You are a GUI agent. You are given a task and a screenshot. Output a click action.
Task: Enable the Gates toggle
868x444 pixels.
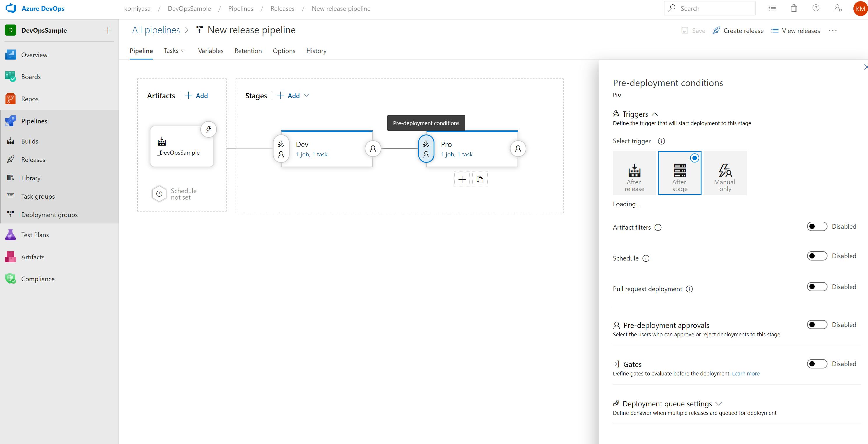pyautogui.click(x=816, y=364)
